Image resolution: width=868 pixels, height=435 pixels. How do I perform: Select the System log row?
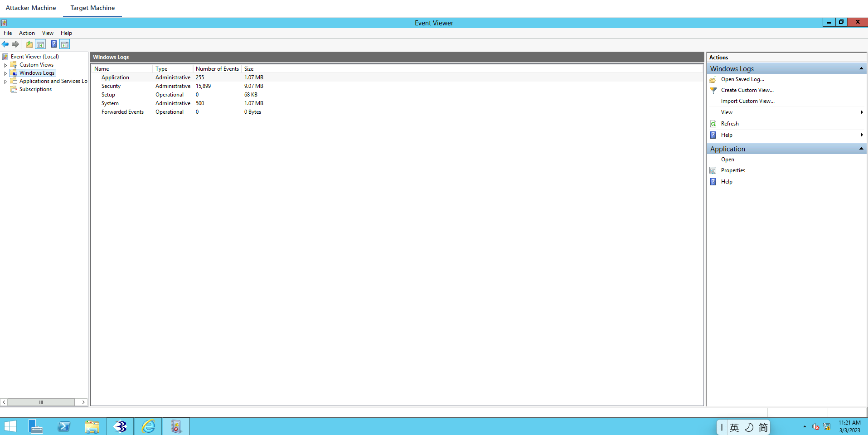(397, 103)
